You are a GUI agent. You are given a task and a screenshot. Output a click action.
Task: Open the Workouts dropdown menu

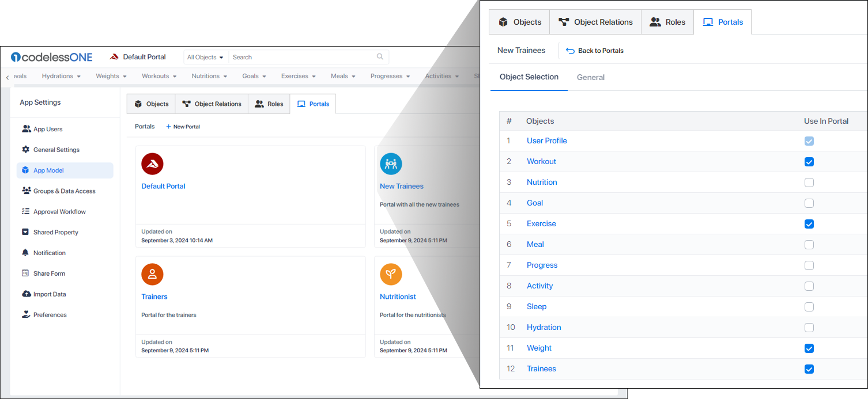(x=160, y=76)
